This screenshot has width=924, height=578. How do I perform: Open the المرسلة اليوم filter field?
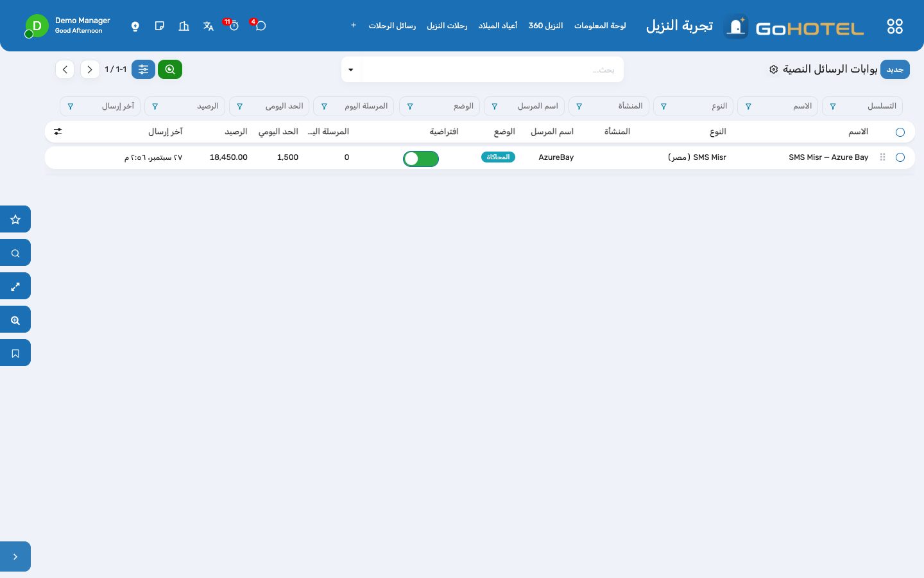pyautogui.click(x=354, y=106)
